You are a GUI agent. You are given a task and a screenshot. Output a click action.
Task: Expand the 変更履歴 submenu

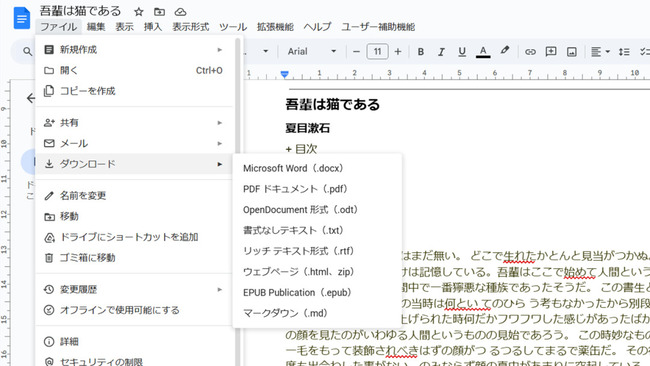click(133, 289)
